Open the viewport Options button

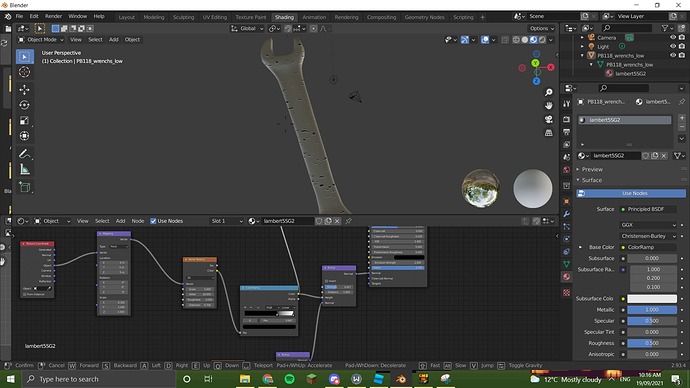point(542,28)
